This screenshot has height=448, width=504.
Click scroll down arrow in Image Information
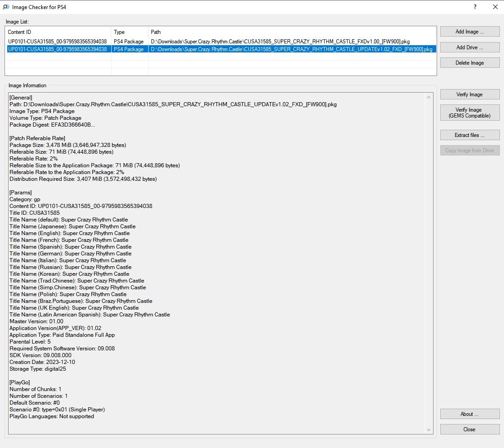[429, 429]
